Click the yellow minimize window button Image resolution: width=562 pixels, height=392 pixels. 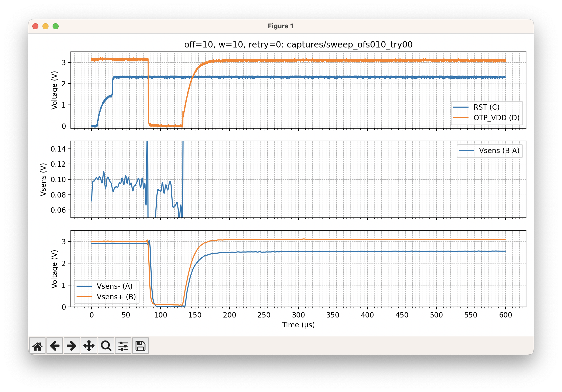pos(45,26)
